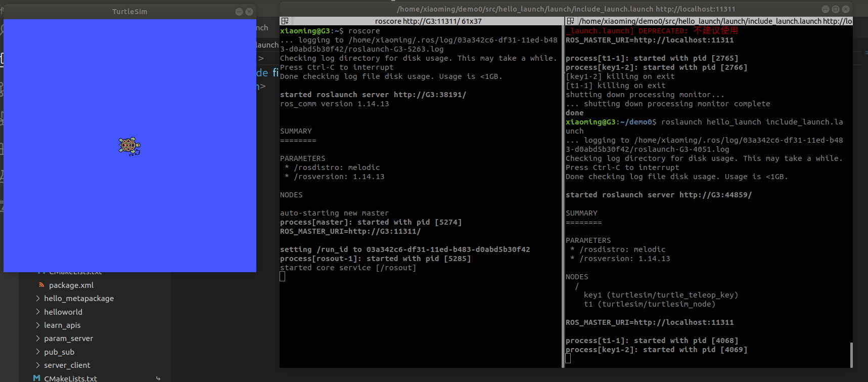Click the M icon beside bottom CMakeLists.txt

pos(36,378)
